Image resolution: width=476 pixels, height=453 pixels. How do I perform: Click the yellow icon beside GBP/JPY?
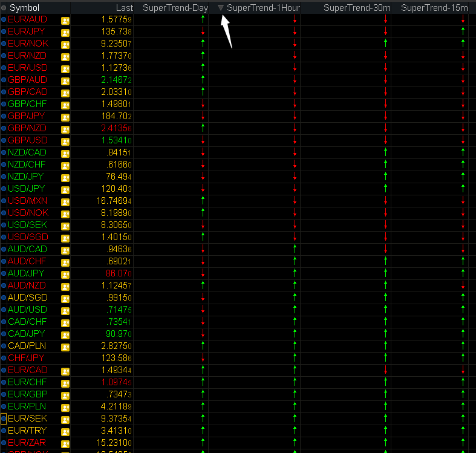65,117
